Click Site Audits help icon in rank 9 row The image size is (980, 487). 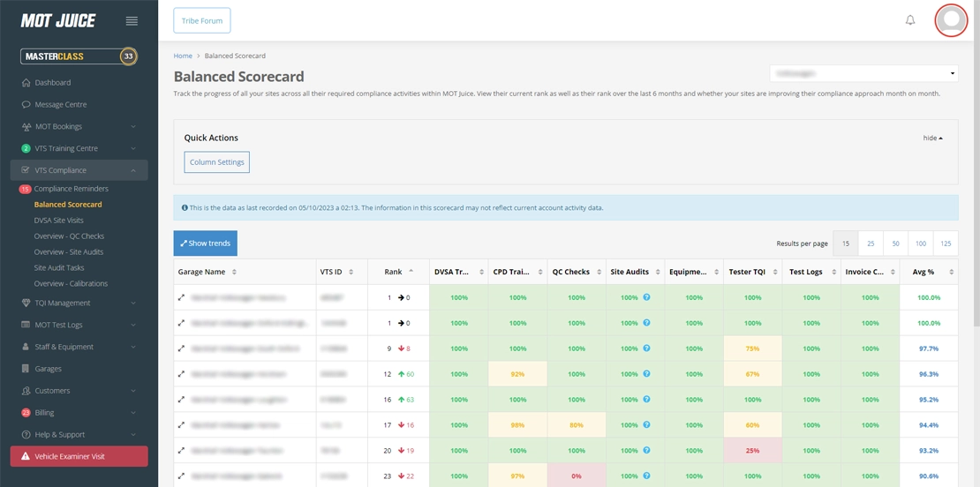[646, 348]
